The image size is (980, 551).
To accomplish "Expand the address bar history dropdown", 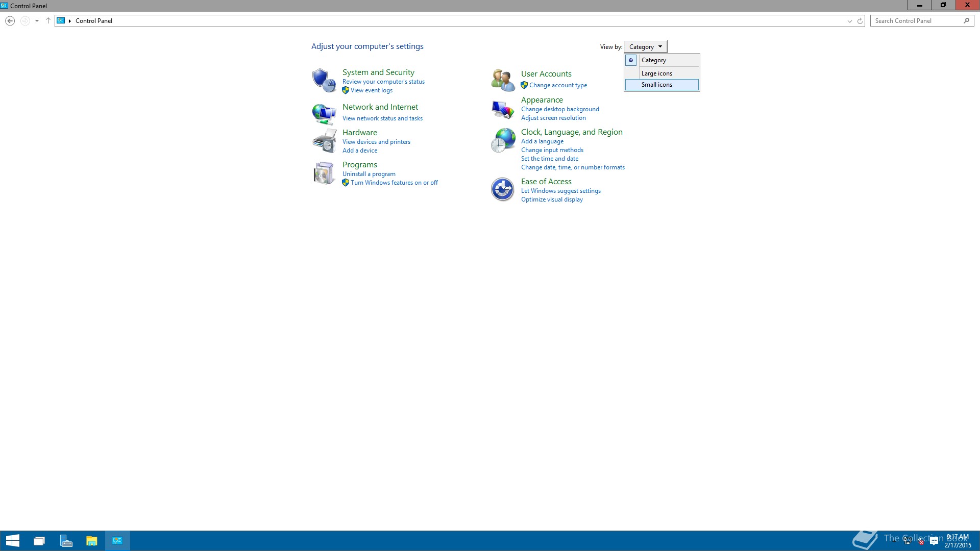I will [849, 21].
